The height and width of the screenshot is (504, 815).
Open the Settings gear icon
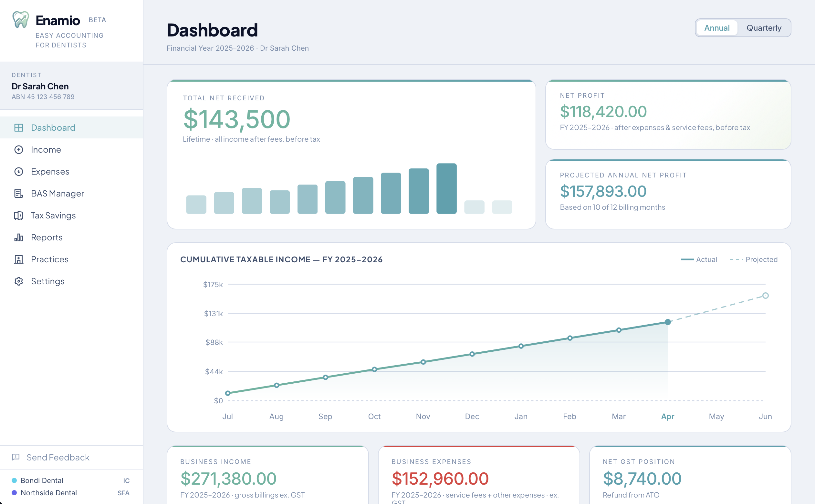tap(19, 281)
